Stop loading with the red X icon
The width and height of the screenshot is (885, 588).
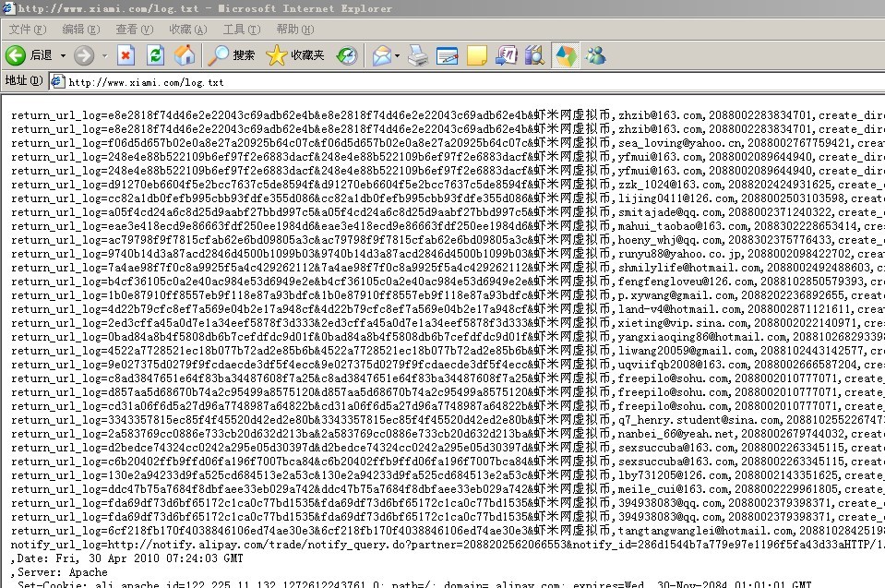[126, 55]
